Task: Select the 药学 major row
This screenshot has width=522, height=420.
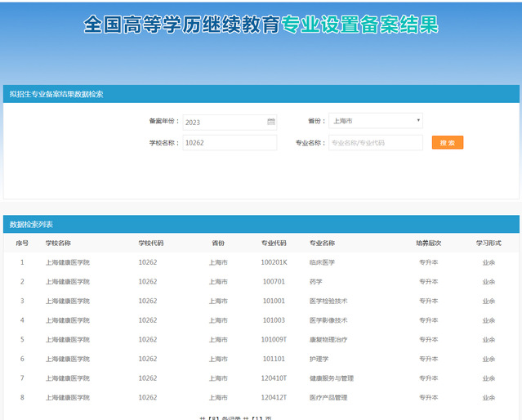Action: [315, 282]
